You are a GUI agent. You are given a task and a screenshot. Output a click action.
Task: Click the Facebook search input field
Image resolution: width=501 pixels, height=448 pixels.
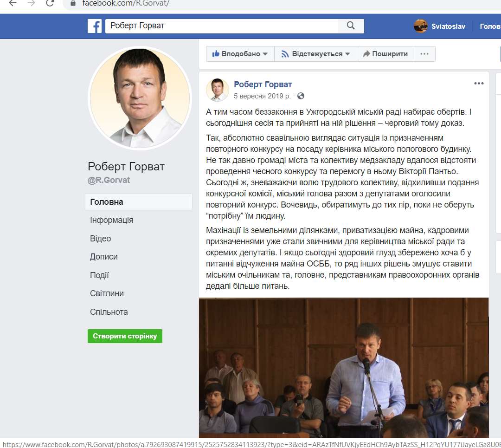pyautogui.click(x=221, y=26)
